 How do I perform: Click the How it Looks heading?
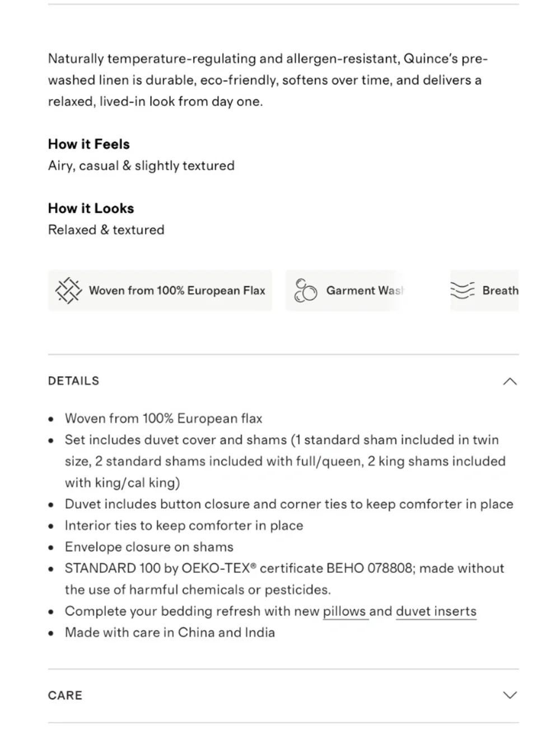pos(91,208)
